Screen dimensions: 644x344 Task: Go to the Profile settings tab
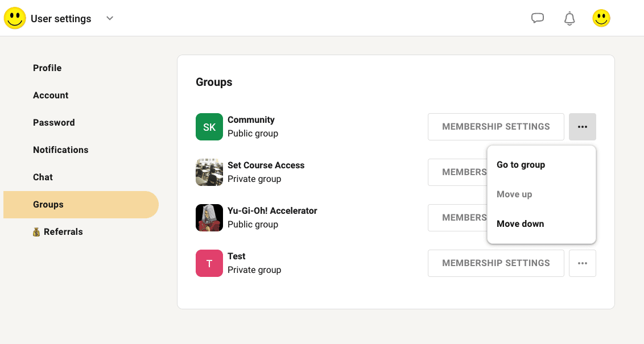[47, 68]
